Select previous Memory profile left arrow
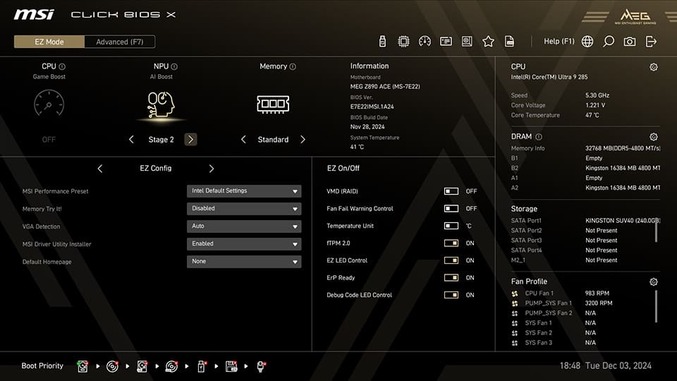Image resolution: width=677 pixels, height=381 pixels. pyautogui.click(x=244, y=140)
